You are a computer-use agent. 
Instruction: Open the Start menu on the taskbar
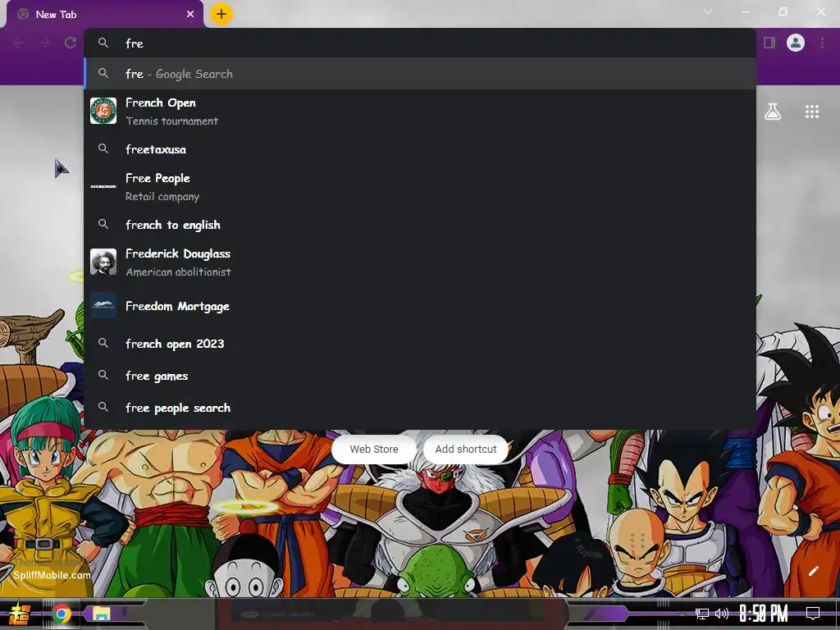20,614
